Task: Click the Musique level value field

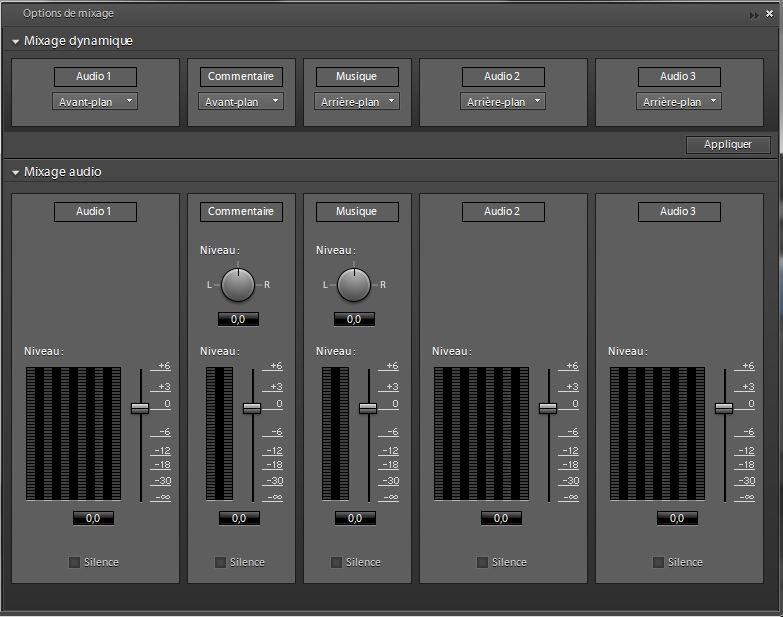Action: [355, 518]
